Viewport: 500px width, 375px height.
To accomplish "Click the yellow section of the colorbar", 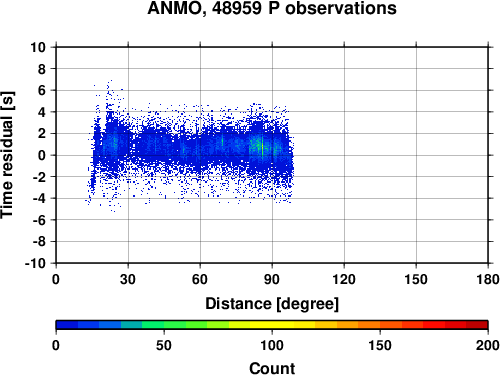I will 272,324.
